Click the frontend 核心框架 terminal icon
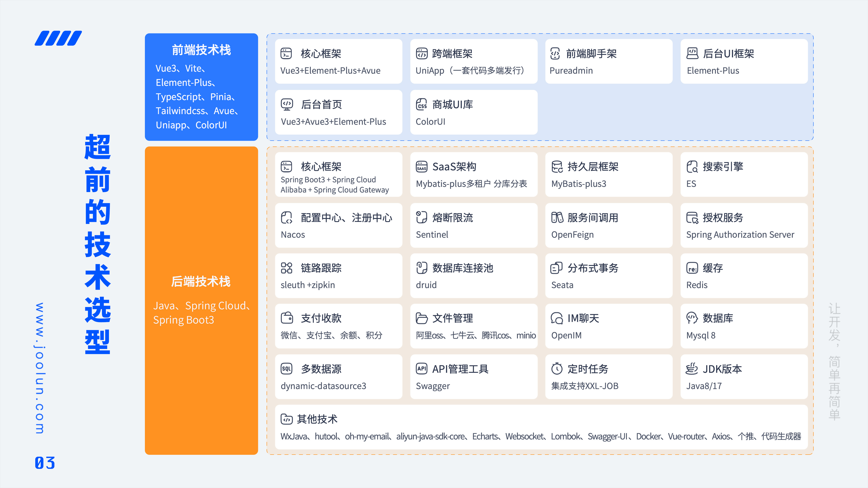This screenshot has height=488, width=868. coord(286,53)
